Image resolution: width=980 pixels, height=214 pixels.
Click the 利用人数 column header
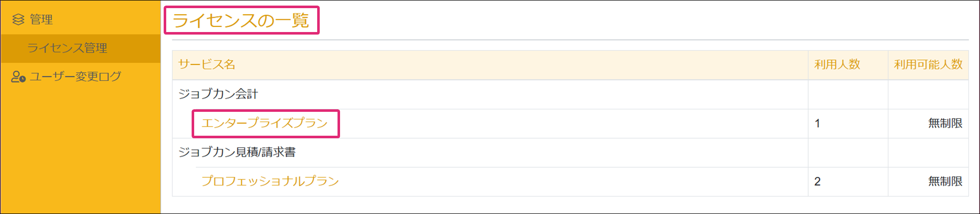pyautogui.click(x=837, y=65)
